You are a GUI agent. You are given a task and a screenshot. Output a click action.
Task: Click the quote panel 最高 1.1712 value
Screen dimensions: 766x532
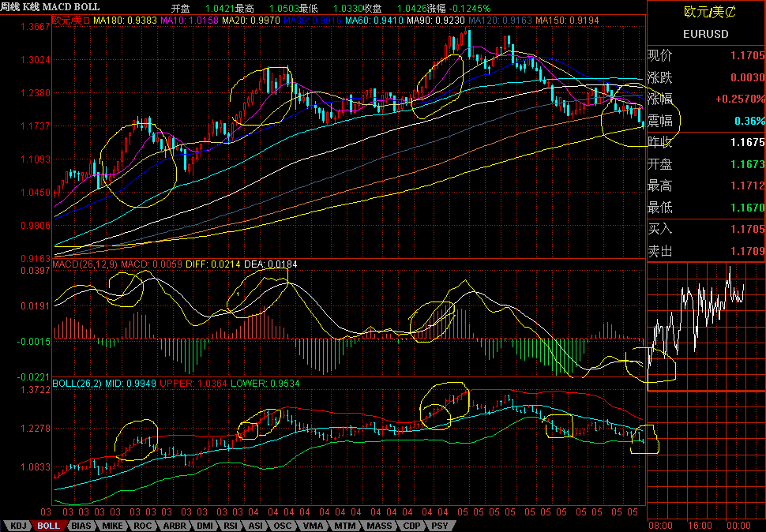pos(747,185)
